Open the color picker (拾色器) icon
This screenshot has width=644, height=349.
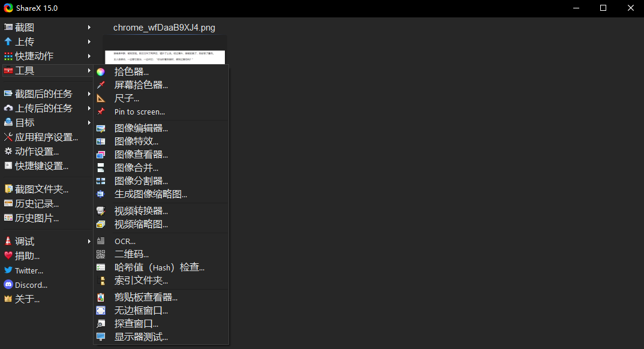click(x=101, y=72)
